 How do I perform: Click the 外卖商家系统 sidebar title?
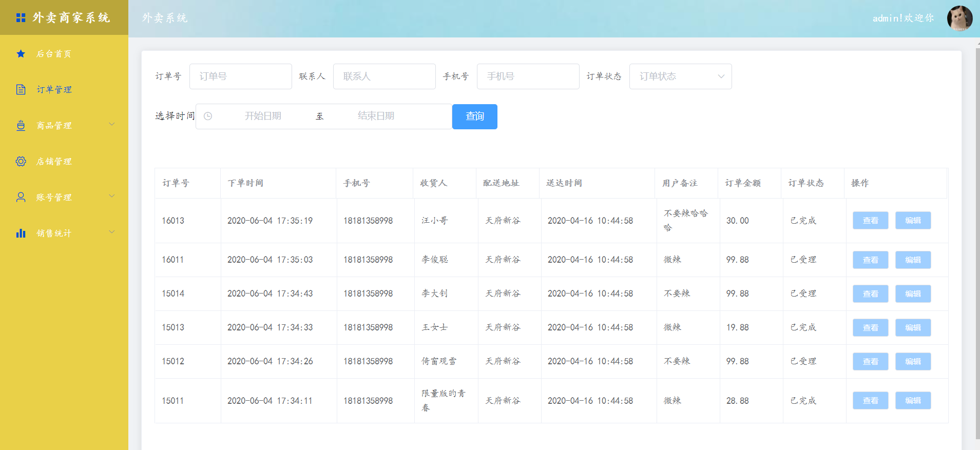[x=71, y=18]
